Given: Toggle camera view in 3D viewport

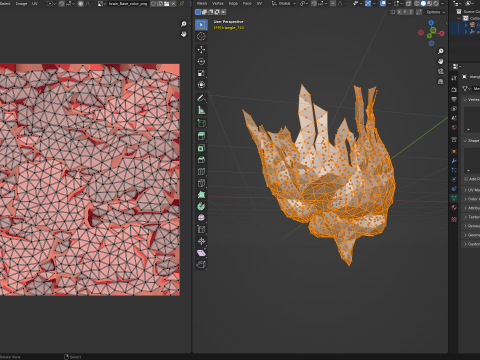Looking at the screenshot, I should [441, 71].
